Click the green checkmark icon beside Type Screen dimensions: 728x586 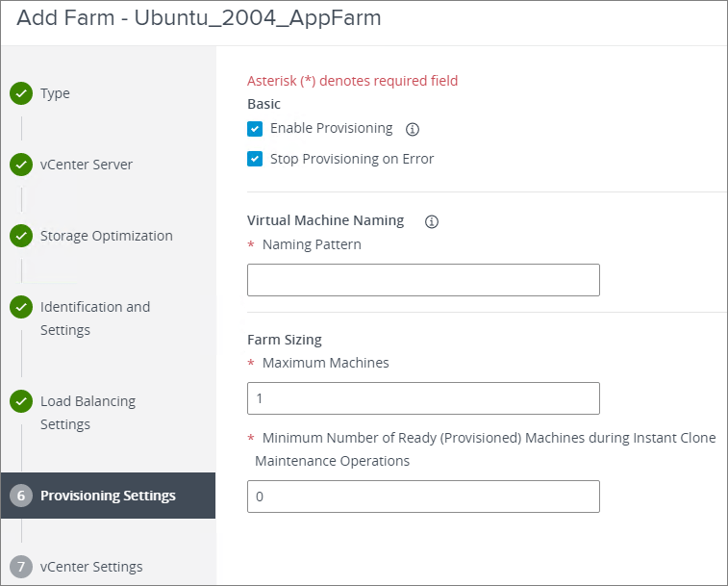click(21, 93)
